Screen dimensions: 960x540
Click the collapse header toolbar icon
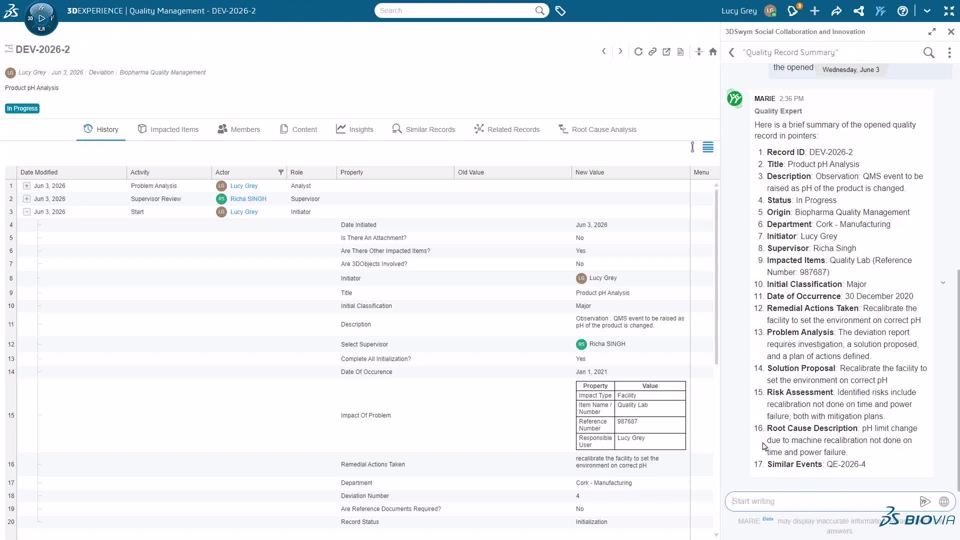click(x=699, y=51)
